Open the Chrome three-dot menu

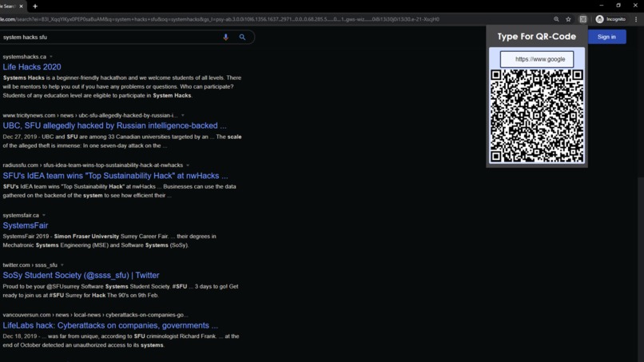click(x=636, y=19)
